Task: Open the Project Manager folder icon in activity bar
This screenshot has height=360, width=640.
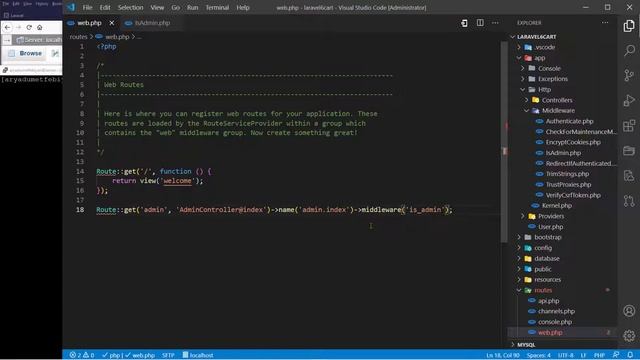Action: 629,151
